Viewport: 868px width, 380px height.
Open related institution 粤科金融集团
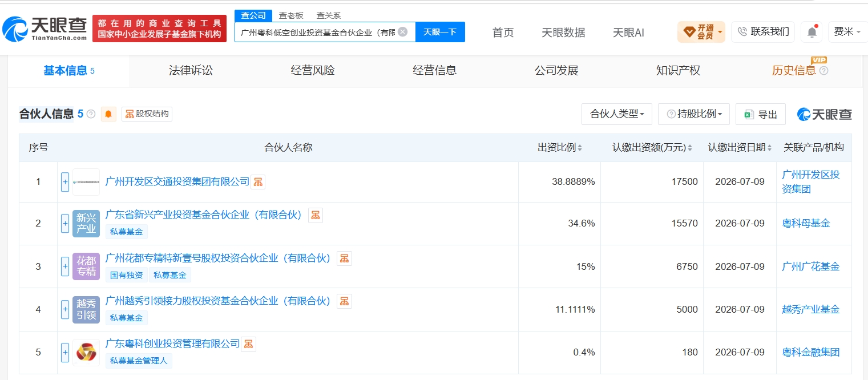tap(810, 353)
